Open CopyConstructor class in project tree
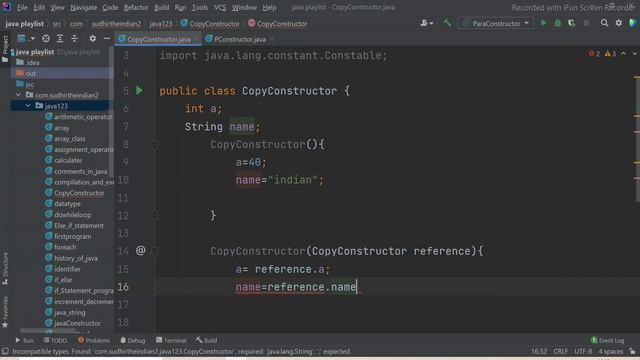Screen dimensions: 640x360 coord(75,193)
